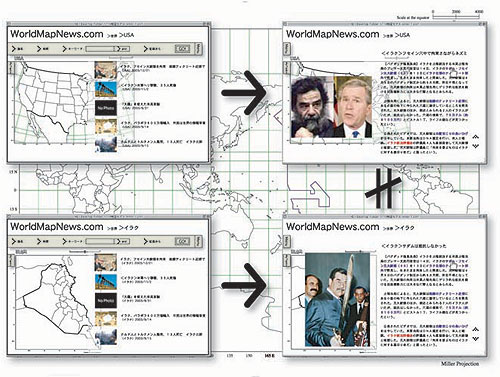Open the No Photo thumbnail in the USA news list
Screen dimensions: 500x377
pyautogui.click(x=106, y=108)
